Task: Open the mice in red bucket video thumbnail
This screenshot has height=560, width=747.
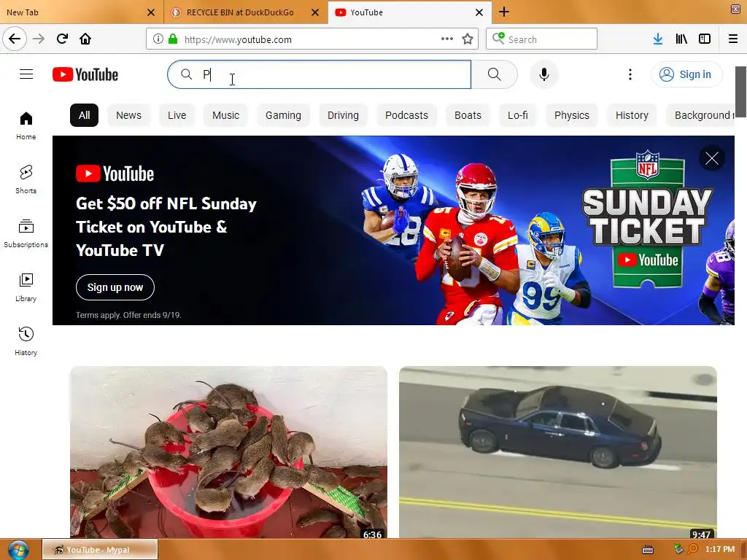Action: 228,452
